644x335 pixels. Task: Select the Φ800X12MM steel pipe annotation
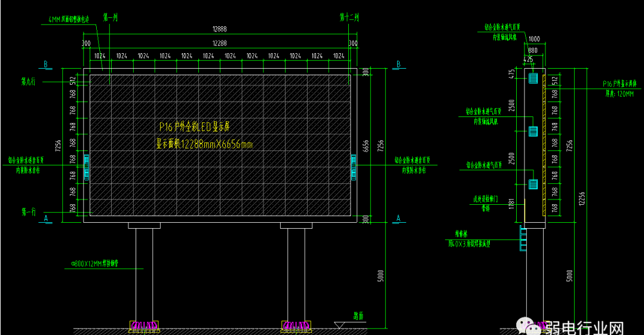[x=100, y=263]
